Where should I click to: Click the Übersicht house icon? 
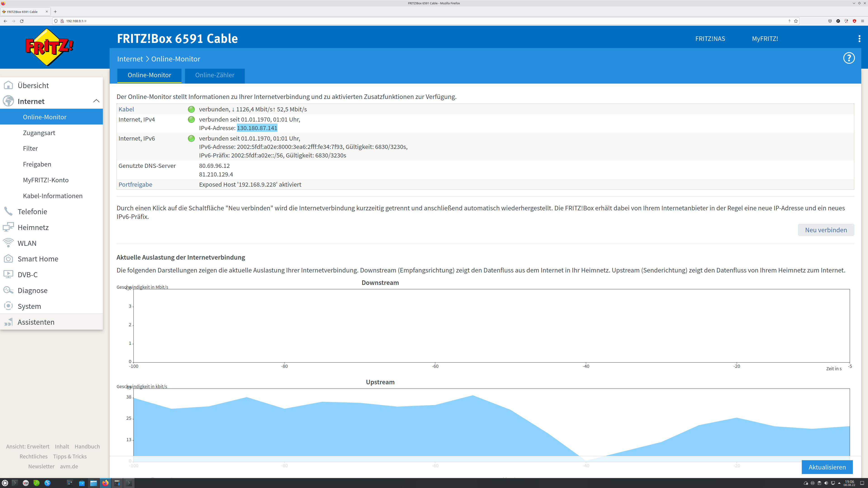[8, 85]
